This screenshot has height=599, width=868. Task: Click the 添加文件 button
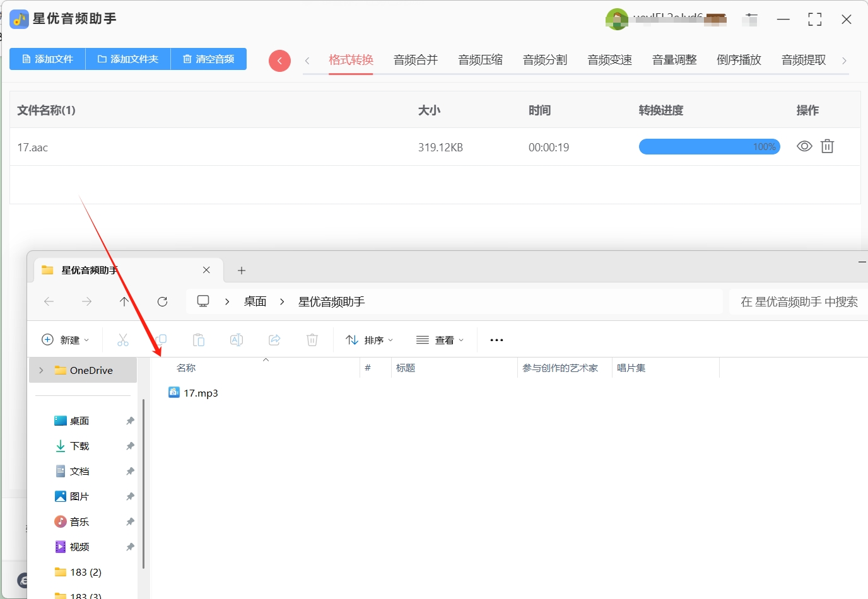click(x=47, y=59)
